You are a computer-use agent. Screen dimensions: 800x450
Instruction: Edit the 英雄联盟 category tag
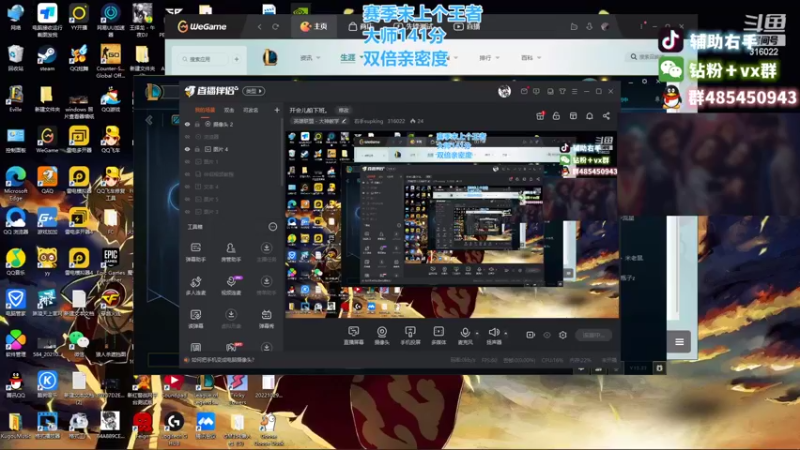coord(319,121)
